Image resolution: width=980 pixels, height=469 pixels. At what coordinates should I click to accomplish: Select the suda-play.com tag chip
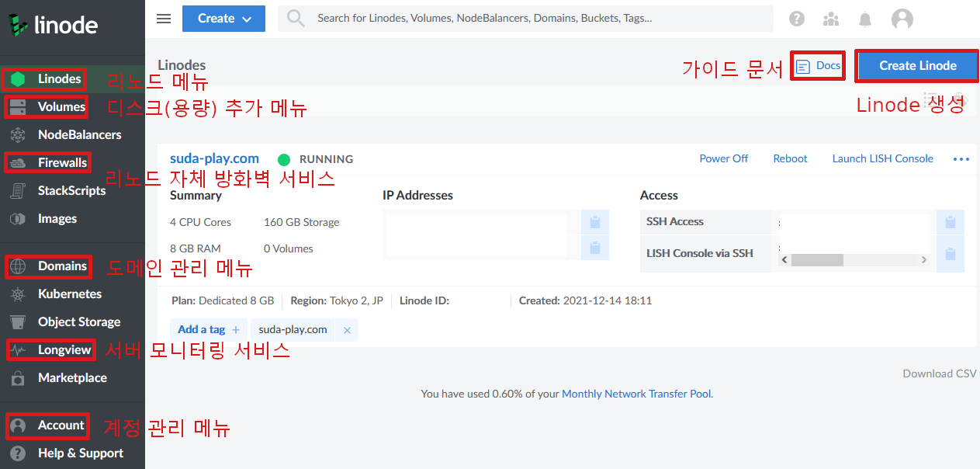click(x=293, y=330)
